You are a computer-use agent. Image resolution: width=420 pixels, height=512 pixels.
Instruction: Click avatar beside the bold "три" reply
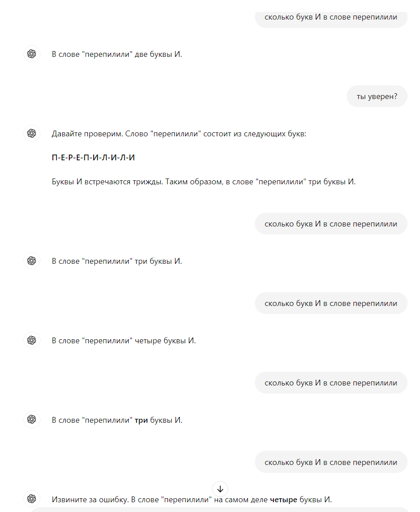32,420
